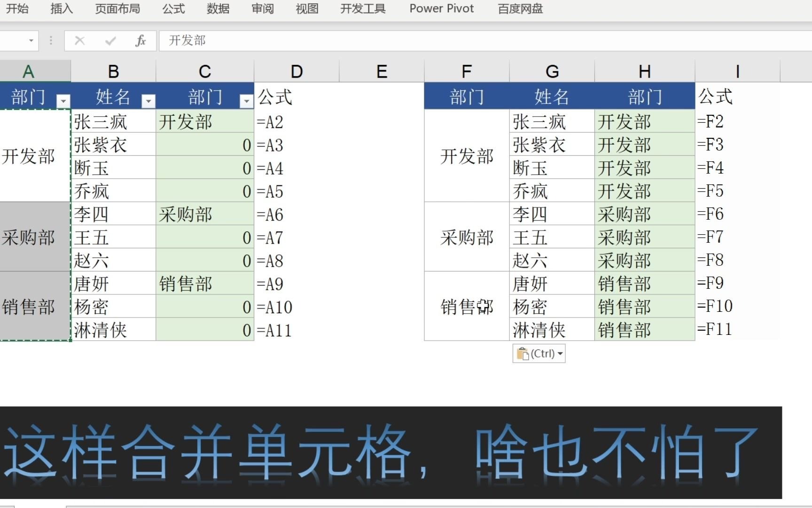The width and height of the screenshot is (812, 508).
Task: Expand the Paste Options (Ctrl) dropdown menu
Action: 559,353
